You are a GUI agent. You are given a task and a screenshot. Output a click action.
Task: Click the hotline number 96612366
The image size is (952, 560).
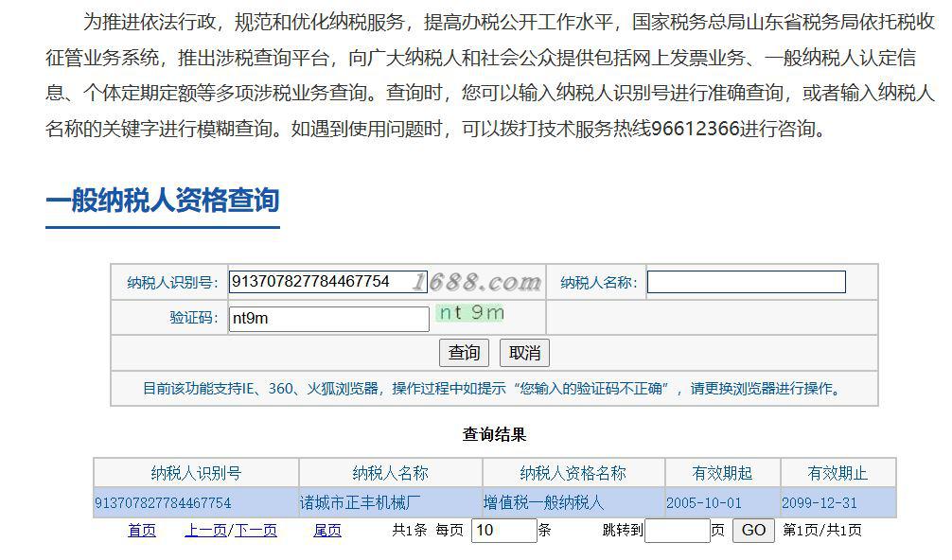point(695,129)
